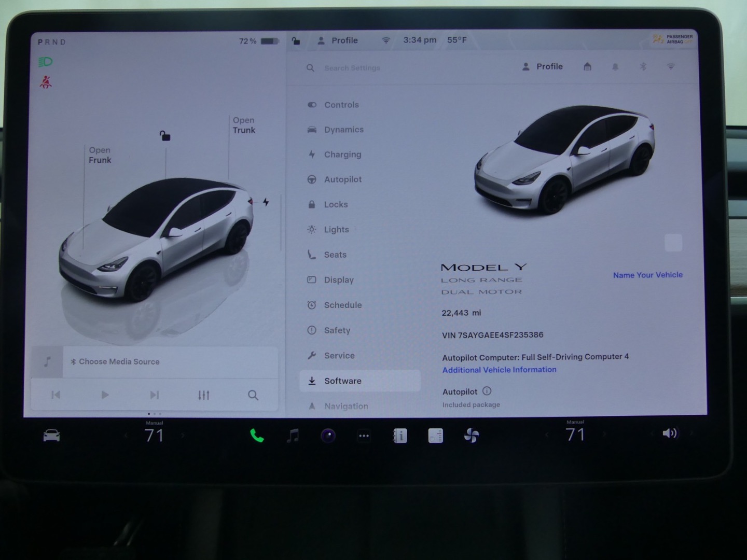Screen dimensions: 747x560
Task: Click the Name Your Vehicle link
Action: [x=647, y=275]
